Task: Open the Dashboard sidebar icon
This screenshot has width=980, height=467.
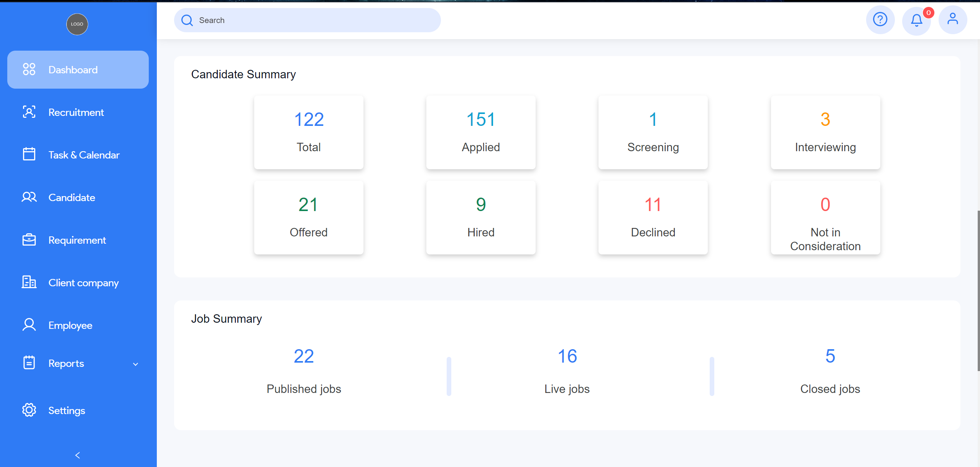Action: coord(30,69)
